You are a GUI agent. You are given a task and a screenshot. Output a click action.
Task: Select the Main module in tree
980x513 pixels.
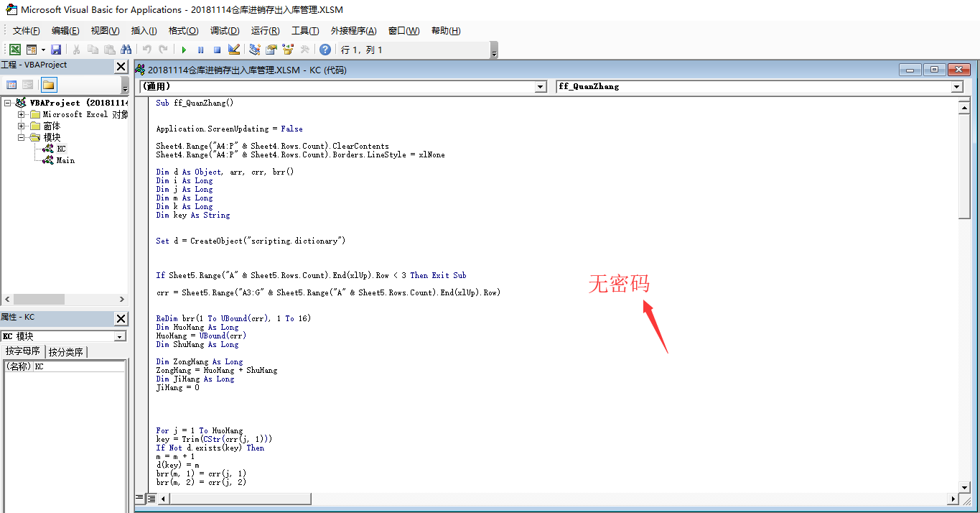tap(65, 160)
